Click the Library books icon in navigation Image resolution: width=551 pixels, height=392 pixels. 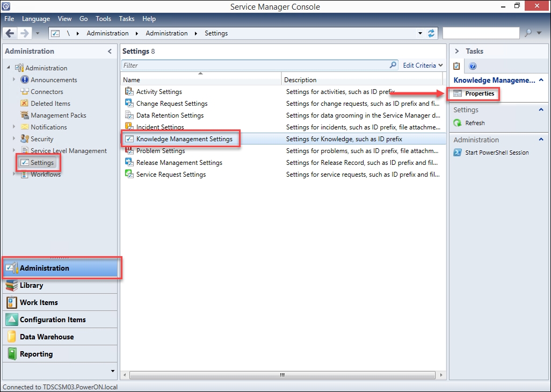11,285
